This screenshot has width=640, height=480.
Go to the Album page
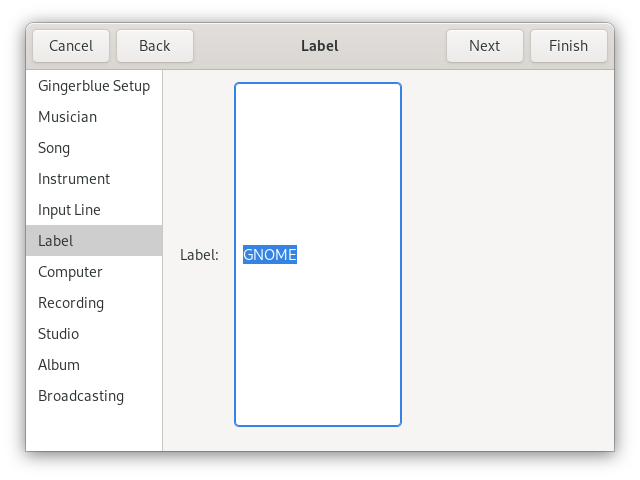[59, 365]
